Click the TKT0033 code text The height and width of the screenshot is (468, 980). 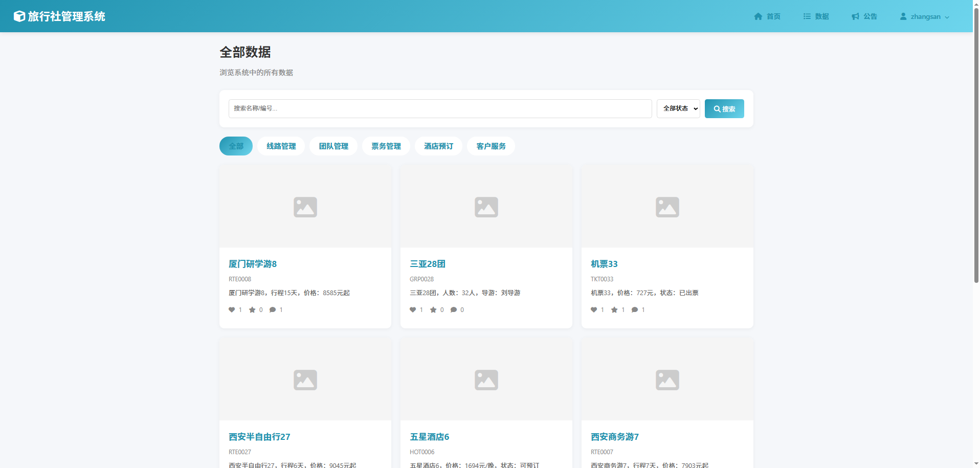point(602,279)
